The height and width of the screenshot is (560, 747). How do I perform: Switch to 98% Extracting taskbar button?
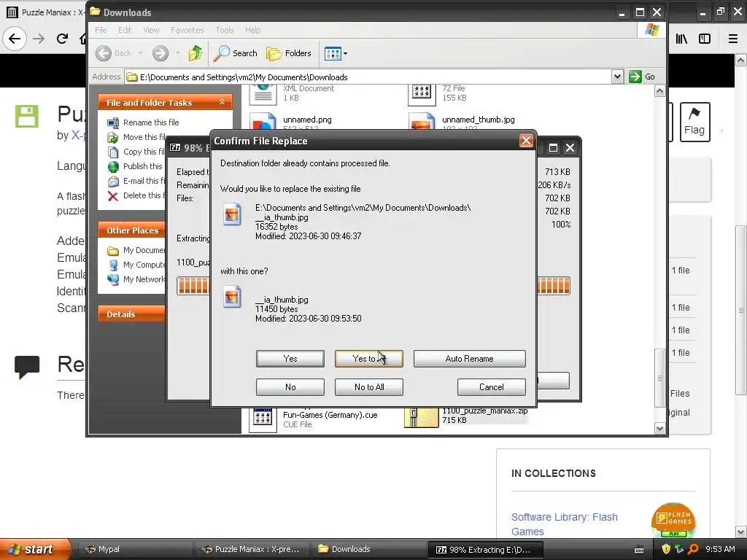click(485, 550)
